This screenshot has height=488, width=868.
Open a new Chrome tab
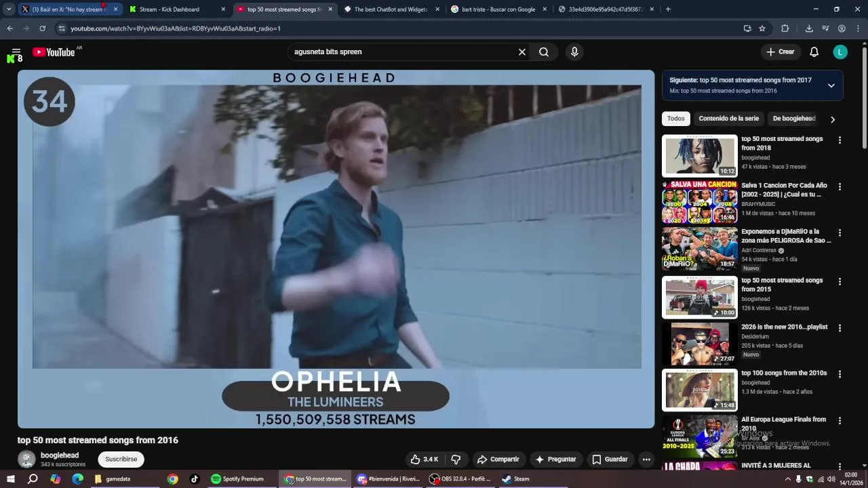[x=668, y=9]
